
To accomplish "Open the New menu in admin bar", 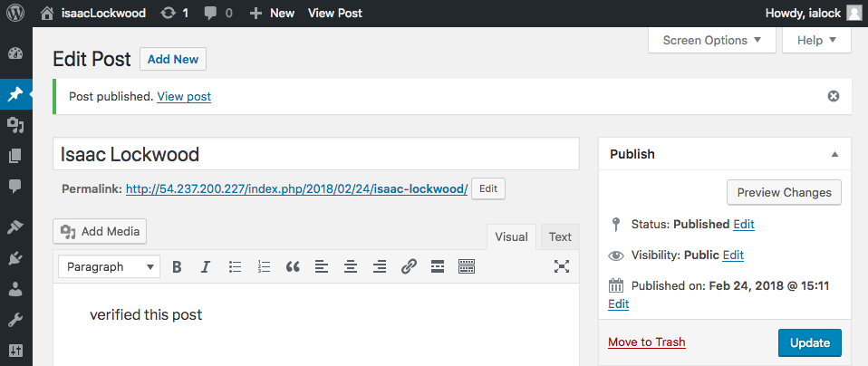I will (272, 13).
